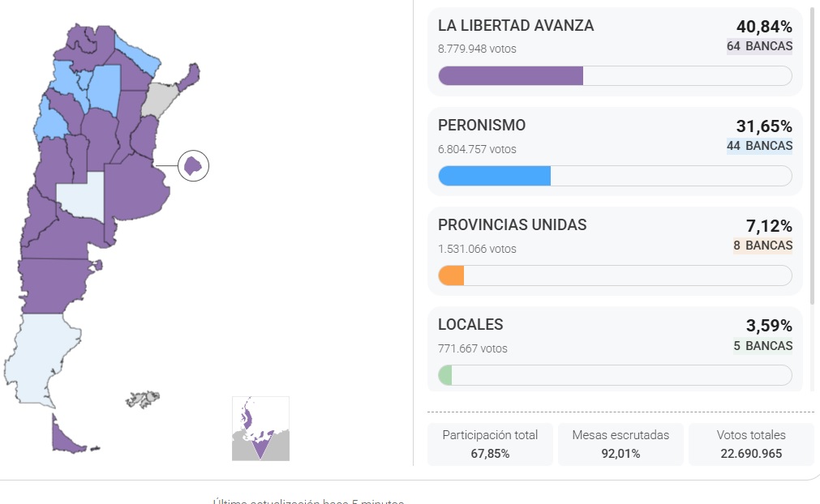The width and height of the screenshot is (820, 504).
Task: Select light blue Formosa province
Action: click(x=135, y=51)
